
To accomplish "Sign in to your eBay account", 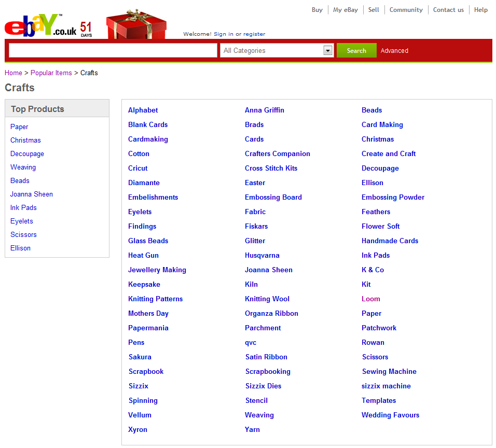I will [224, 34].
